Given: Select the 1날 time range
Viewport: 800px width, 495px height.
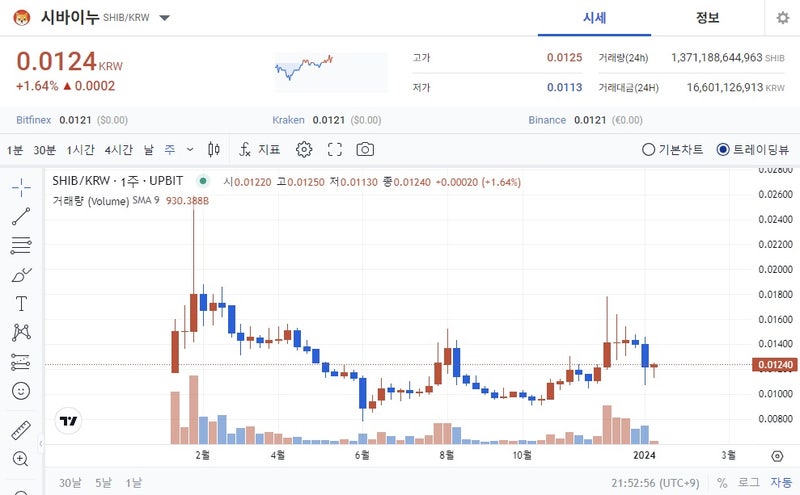Looking at the screenshot, I should coord(134,483).
